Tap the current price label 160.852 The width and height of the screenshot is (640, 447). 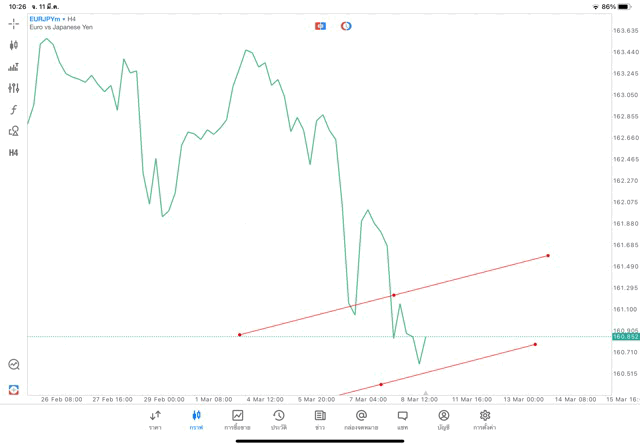[625, 337]
